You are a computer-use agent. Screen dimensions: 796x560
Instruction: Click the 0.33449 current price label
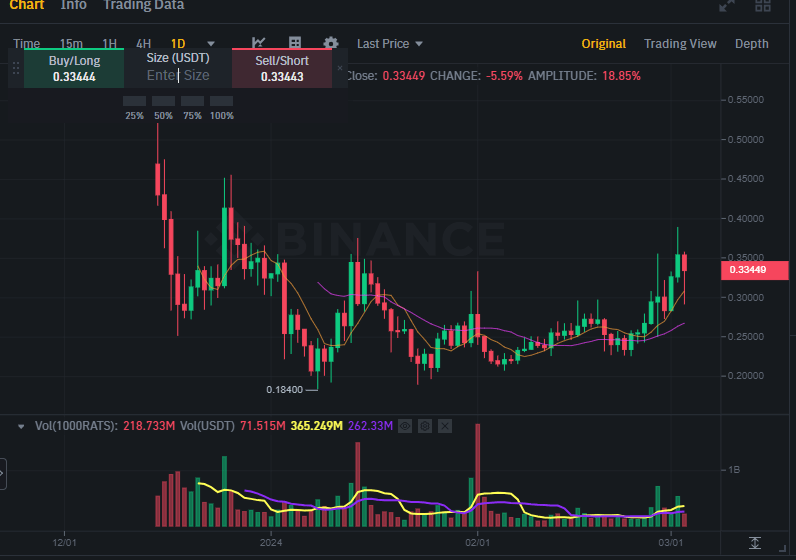tap(754, 270)
